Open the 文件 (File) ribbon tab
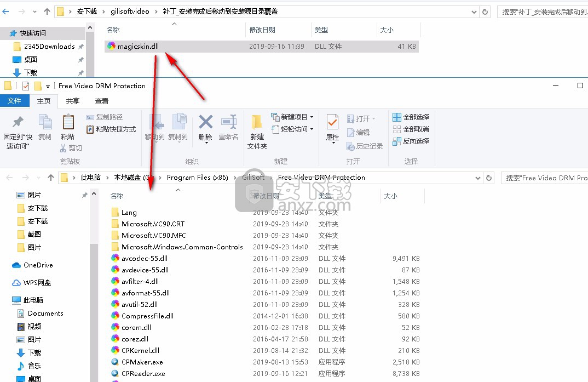This screenshot has width=588, height=382. pyautogui.click(x=14, y=101)
